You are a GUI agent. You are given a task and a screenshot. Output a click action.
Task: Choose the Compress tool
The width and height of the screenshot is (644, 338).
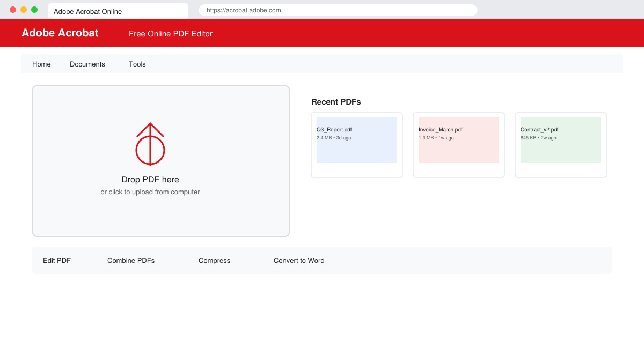pos(214,261)
